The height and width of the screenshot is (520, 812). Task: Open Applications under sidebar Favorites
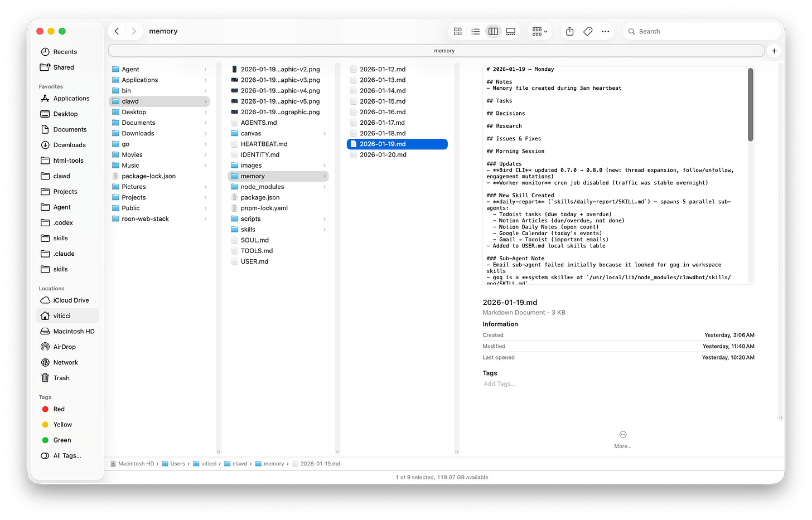[67, 99]
